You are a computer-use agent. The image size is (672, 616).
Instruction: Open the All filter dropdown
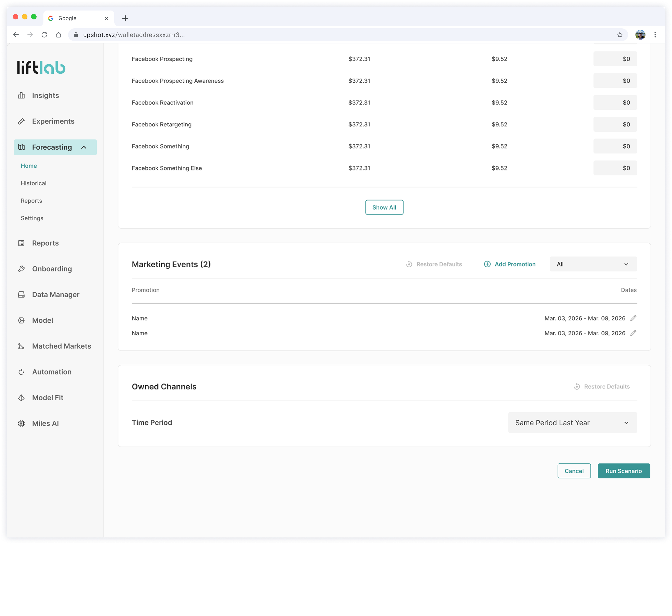[593, 264]
